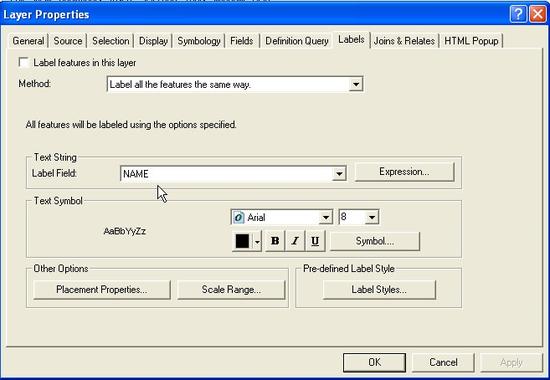Click the Scale Range... button

(x=231, y=289)
